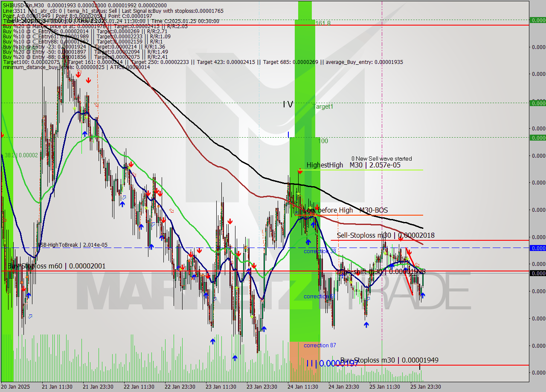This screenshot has width=546, height=392.
Task: Select the 'Low before High M30-BOS' label
Action: point(346,210)
